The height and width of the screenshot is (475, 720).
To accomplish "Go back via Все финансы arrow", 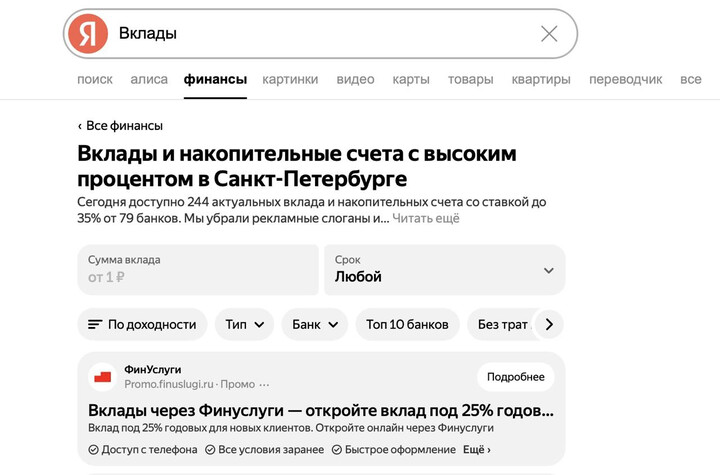I will click(x=80, y=126).
